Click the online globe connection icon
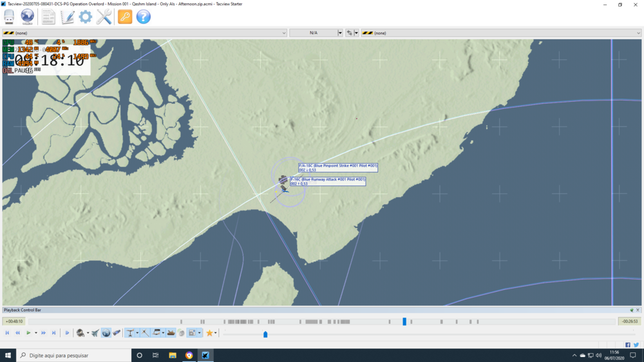 coord(28,17)
